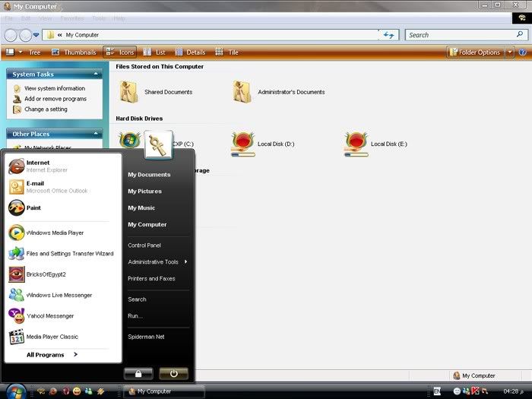
Task: Open Internet Explorer quick launch icon
Action: coord(53,391)
